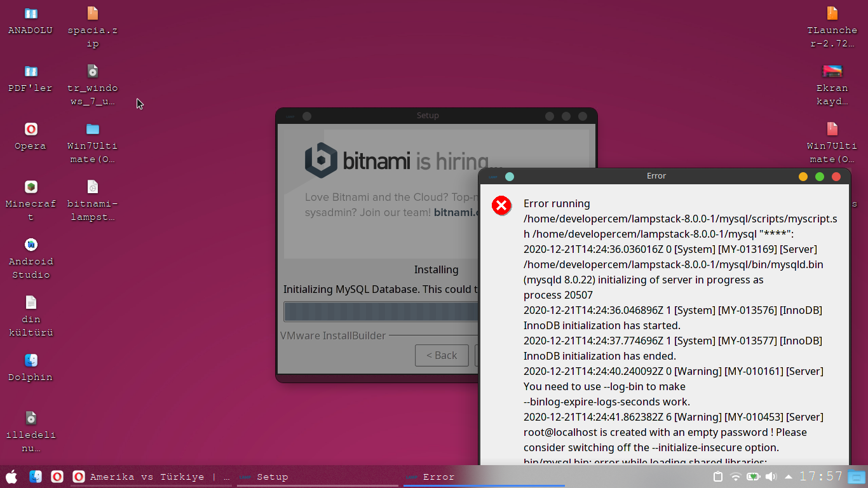
Task: Open the Wi-Fi network tray icon
Action: (736, 477)
